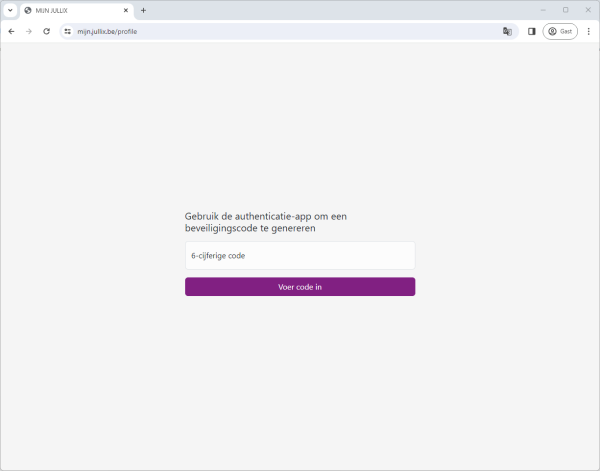View site information icon in address bar
This screenshot has width=600, height=471.
pyautogui.click(x=68, y=31)
